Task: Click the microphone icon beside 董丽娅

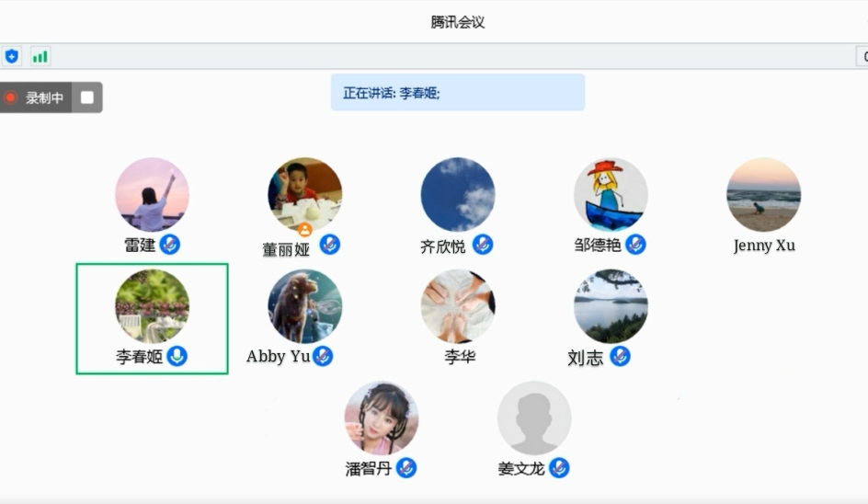Action: coord(329,245)
